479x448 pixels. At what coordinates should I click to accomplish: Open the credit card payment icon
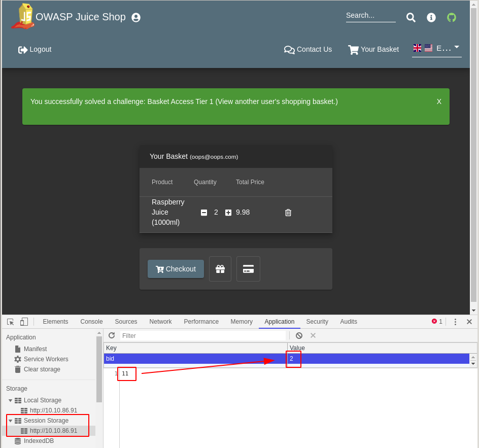pos(248,269)
